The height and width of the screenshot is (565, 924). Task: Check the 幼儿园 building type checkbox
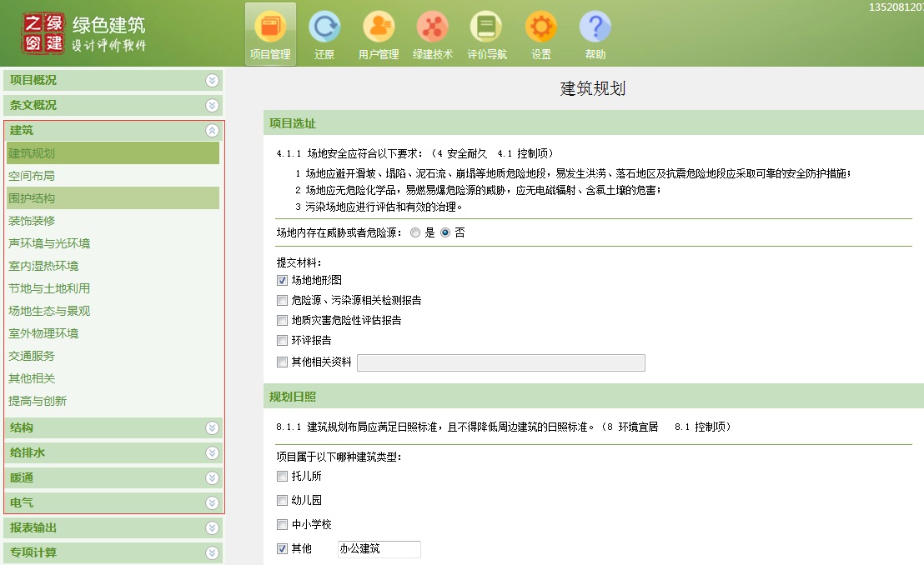(282, 501)
